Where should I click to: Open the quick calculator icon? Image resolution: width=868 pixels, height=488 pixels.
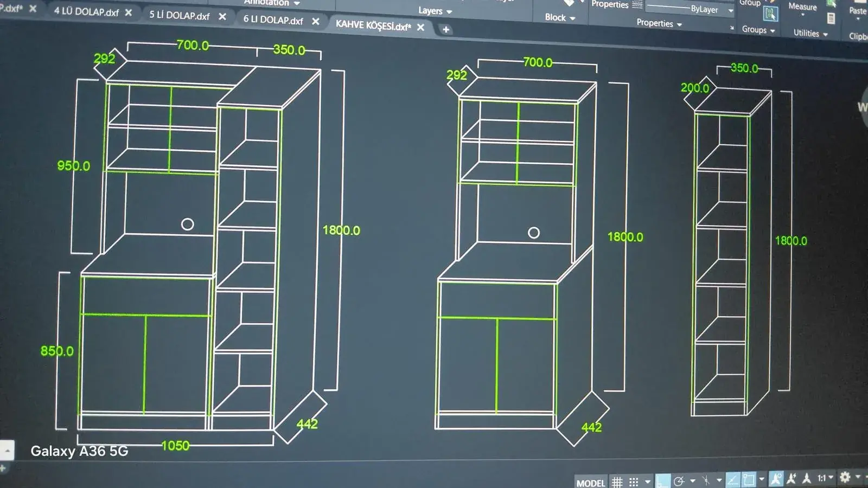point(831,18)
